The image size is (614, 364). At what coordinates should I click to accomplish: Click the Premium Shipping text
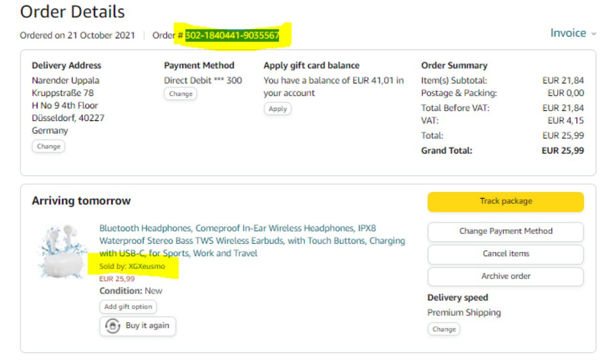(464, 312)
